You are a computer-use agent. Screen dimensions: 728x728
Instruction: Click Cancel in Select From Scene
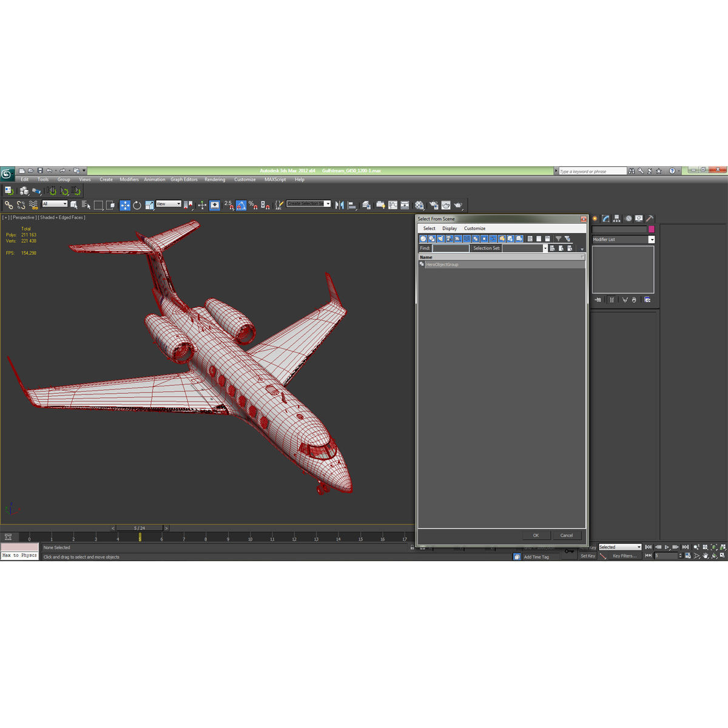(567, 535)
